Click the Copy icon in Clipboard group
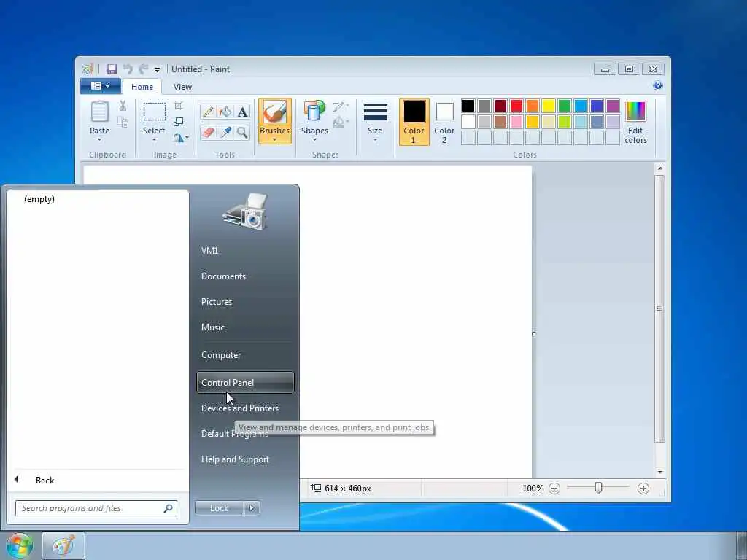 pos(123,122)
